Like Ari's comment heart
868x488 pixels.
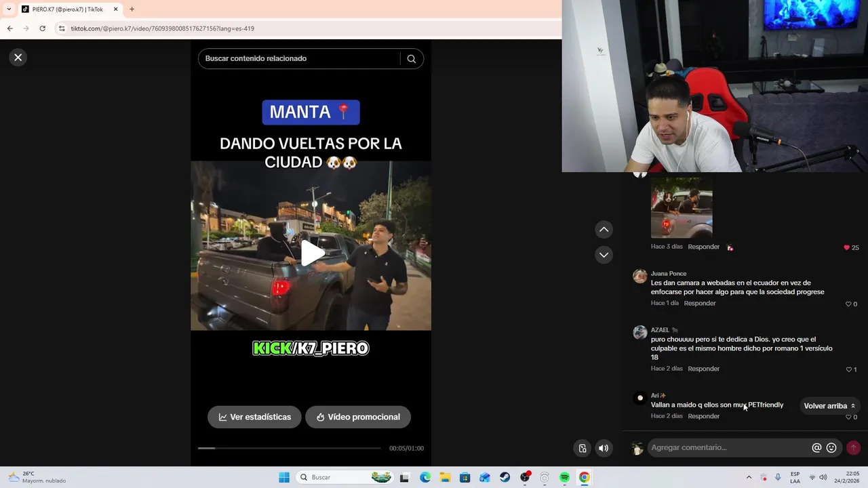click(848, 417)
